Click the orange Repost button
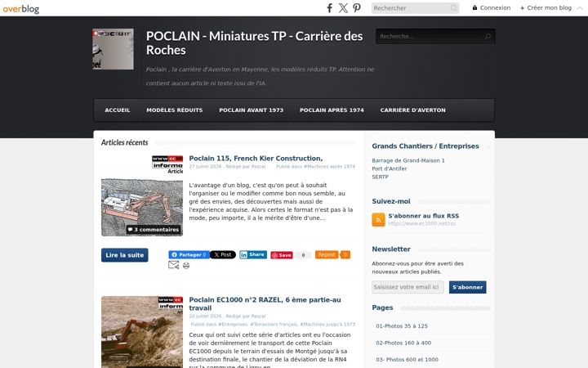 pos(327,254)
